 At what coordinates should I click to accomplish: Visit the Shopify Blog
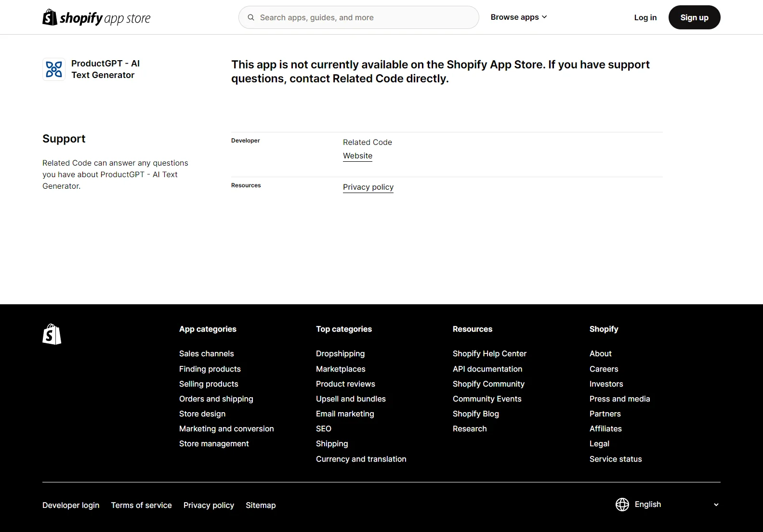pos(476,414)
